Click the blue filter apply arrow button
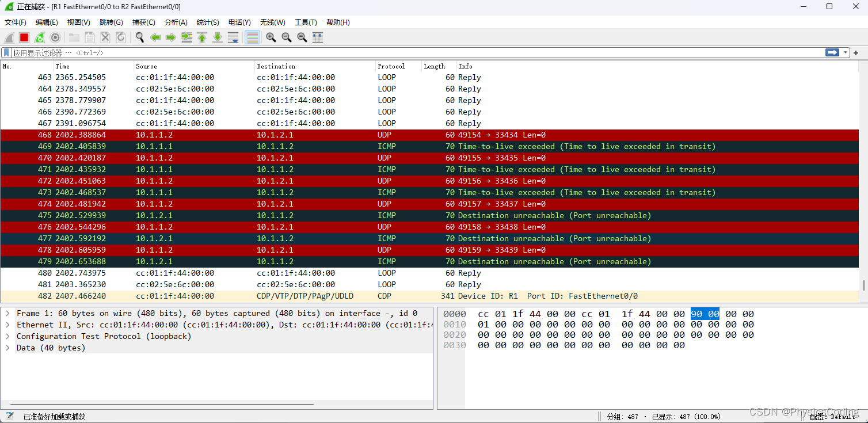 pos(831,52)
